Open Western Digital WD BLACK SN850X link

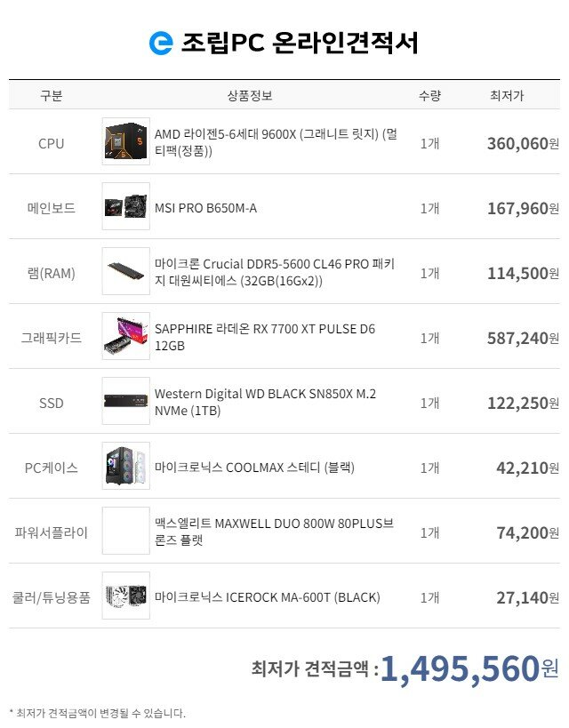(265, 402)
